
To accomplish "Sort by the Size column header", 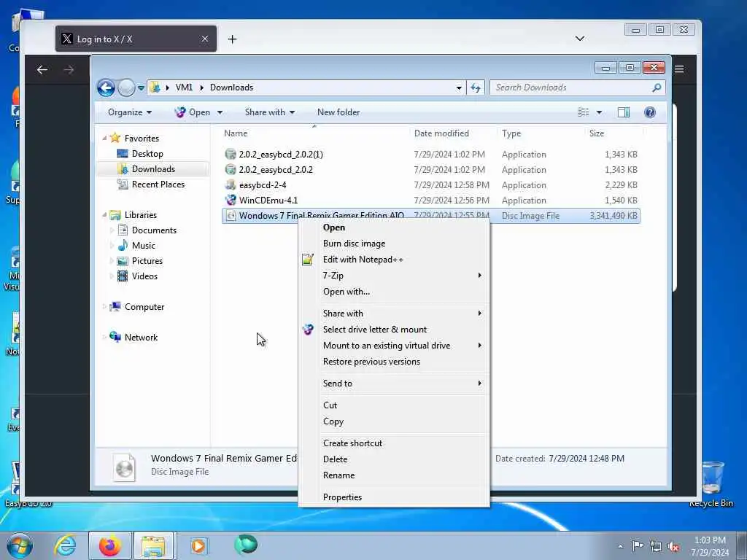I will coord(597,133).
